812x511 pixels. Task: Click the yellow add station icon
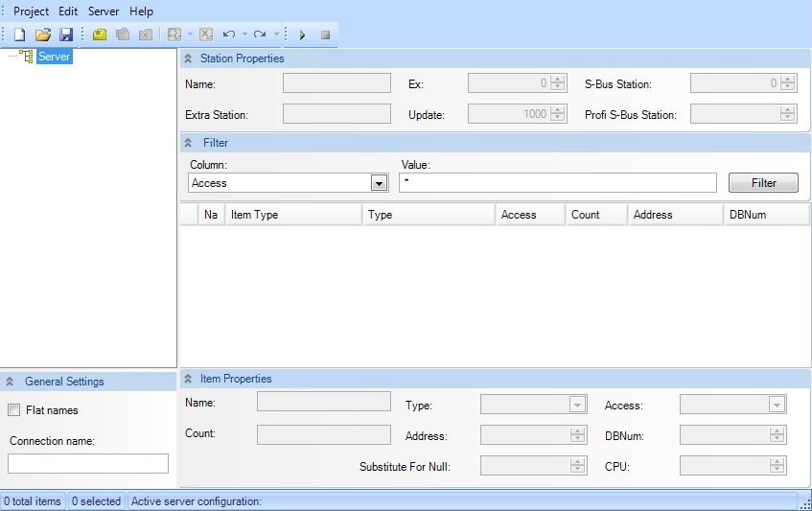point(100,35)
